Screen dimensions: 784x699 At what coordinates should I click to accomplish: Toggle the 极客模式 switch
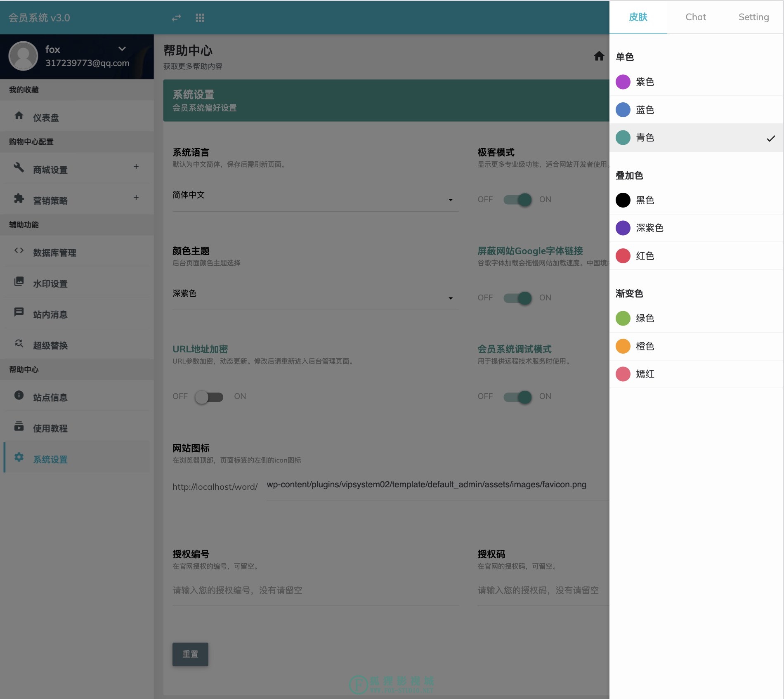[x=518, y=200]
